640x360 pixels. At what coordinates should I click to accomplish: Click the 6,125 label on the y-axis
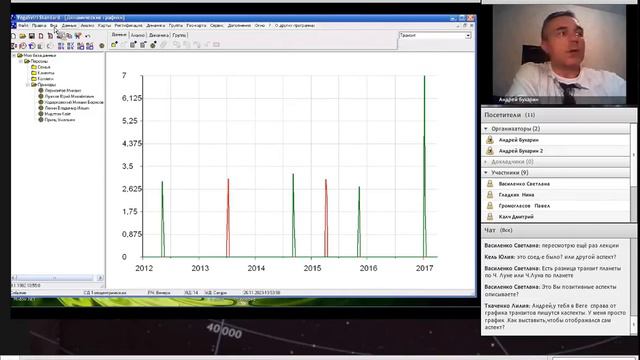pyautogui.click(x=132, y=98)
